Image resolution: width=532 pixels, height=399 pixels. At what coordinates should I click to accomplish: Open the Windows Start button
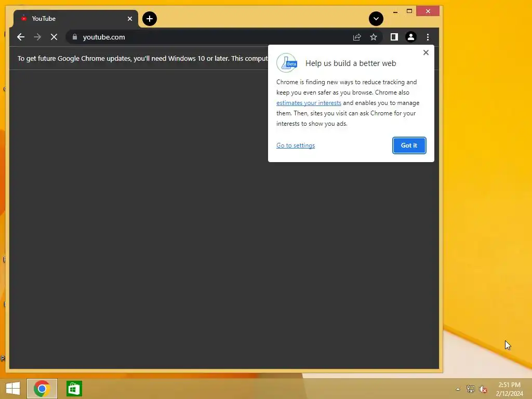13,389
